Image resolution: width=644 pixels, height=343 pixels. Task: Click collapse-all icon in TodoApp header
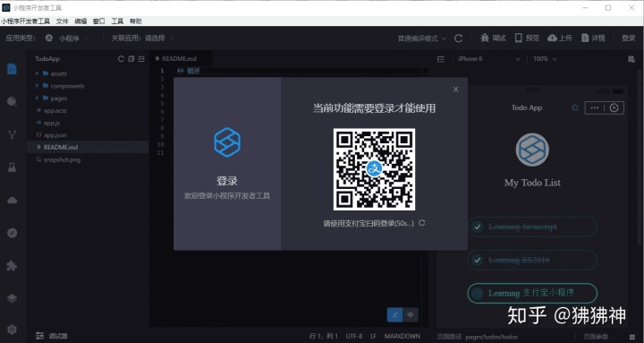click(x=131, y=59)
